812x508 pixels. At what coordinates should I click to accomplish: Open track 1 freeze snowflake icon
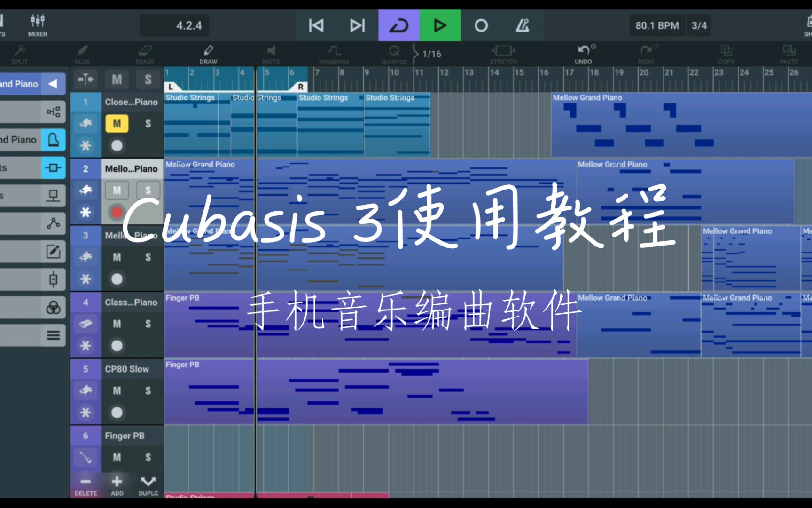[86, 146]
